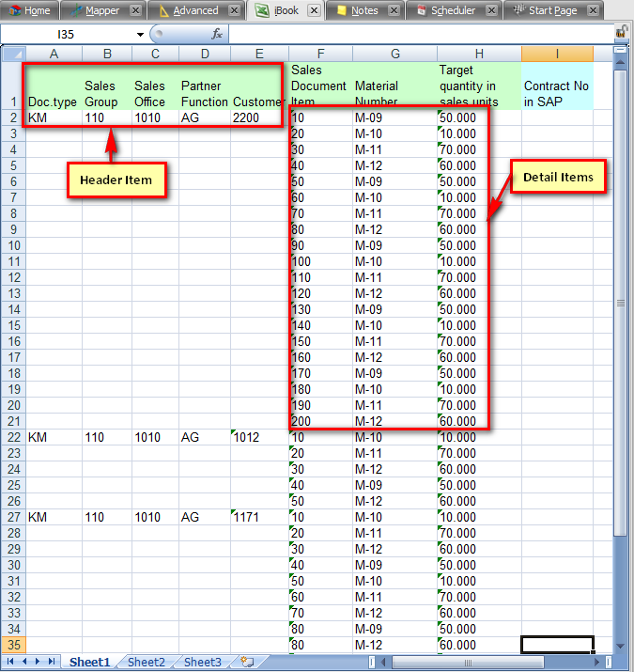634x672 pixels.
Task: Click the lock icon at top right
Action: (x=622, y=32)
